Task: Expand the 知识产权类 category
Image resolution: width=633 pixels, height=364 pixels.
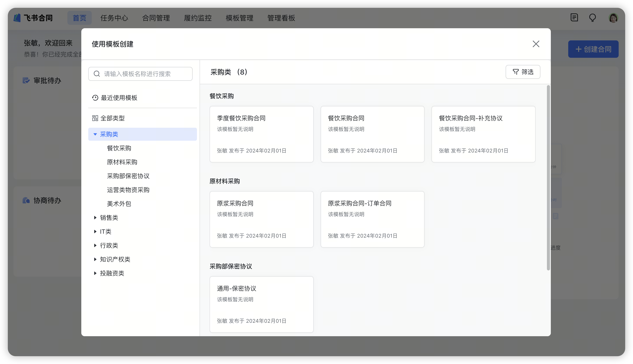Action: tap(95, 260)
